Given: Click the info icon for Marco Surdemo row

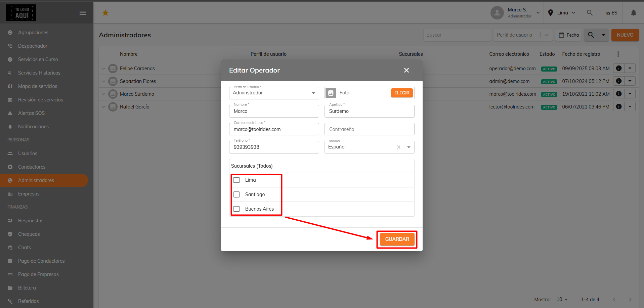Looking at the screenshot, I should 619,94.
